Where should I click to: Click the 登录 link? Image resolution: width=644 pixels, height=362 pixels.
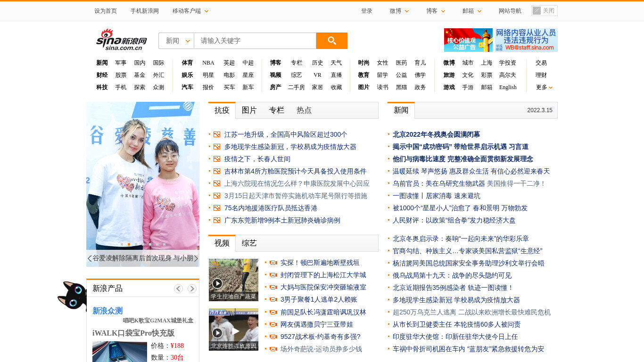367,11
